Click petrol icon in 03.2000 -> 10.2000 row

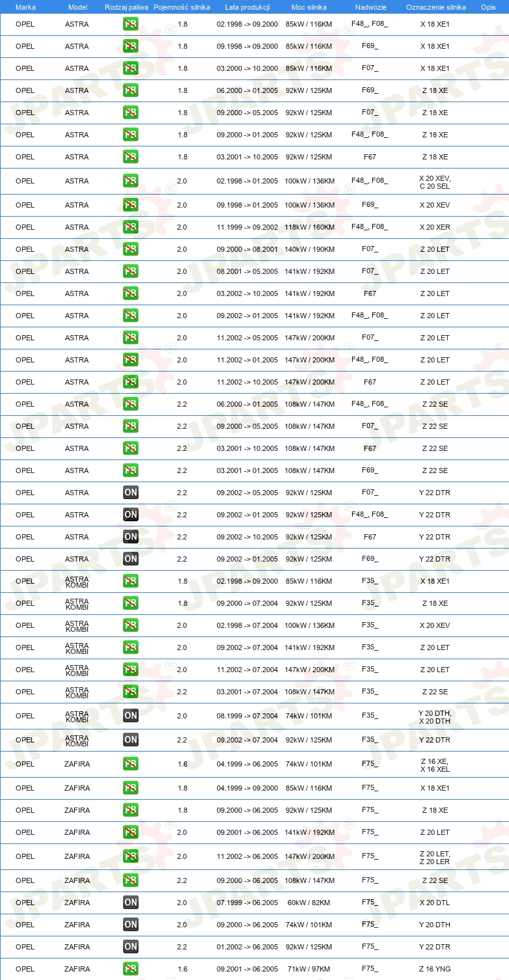(130, 68)
